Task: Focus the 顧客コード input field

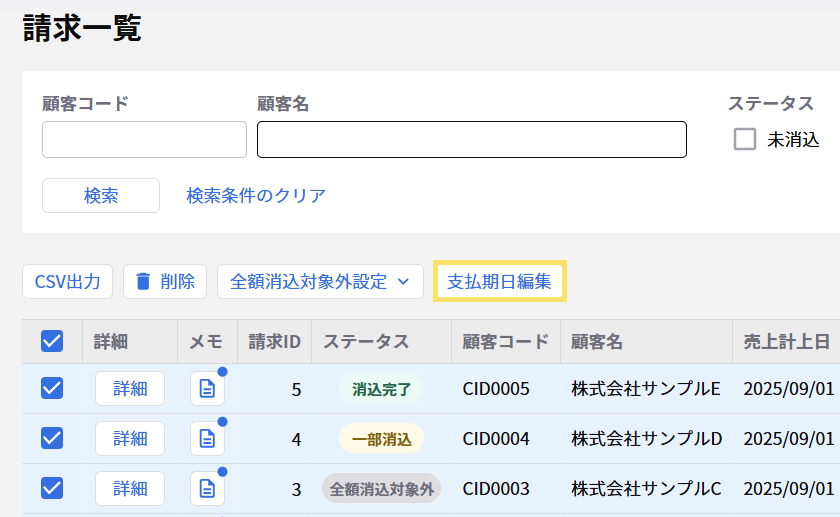Action: (144, 140)
